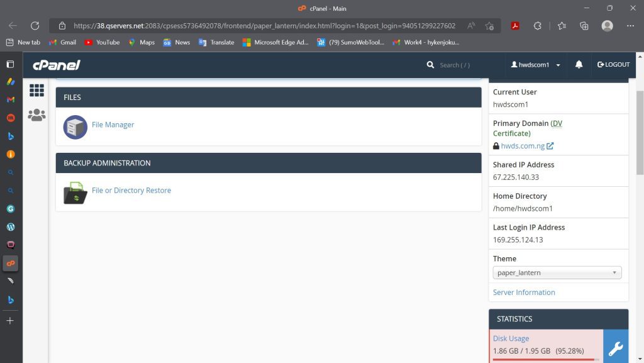Open the Collections icon

[x=584, y=26]
